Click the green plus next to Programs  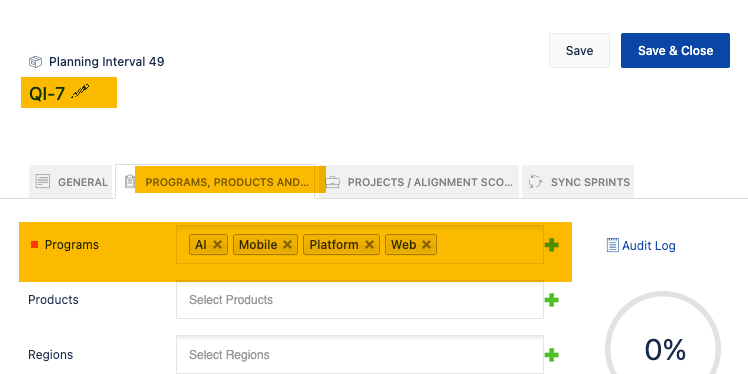551,245
